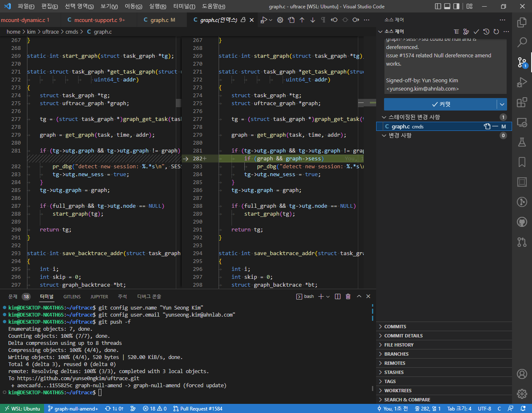Image resolution: width=532 pixels, height=413 pixels.
Task: Open the previous revision in GitLens toolbar
Action: pos(334,20)
